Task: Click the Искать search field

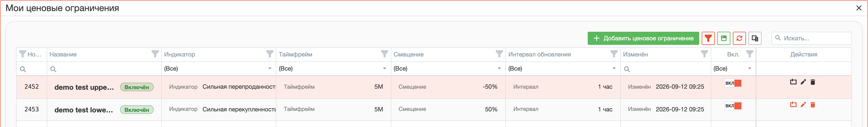Action: [811, 38]
